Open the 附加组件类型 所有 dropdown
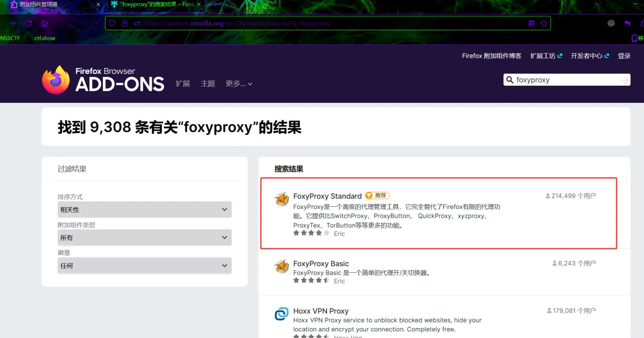644x338 pixels. click(144, 237)
